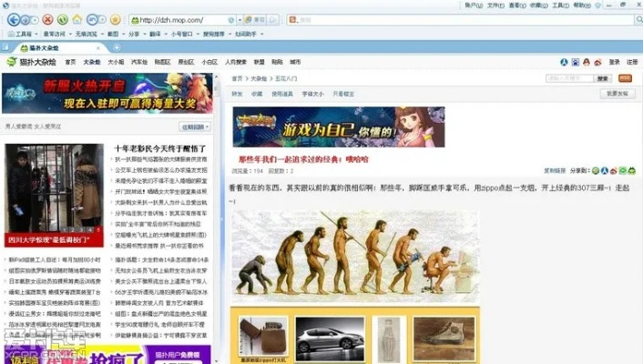
Task: Stop page loading with red X icon
Action: pos(49,19)
